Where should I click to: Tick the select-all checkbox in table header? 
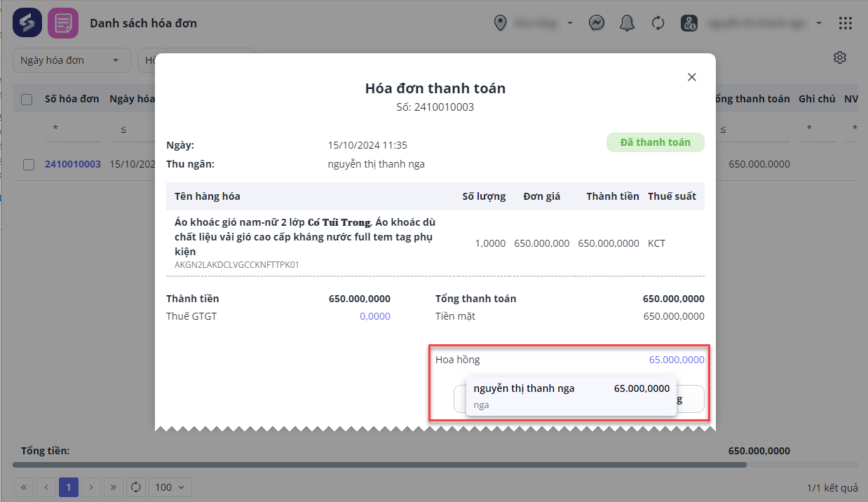click(27, 100)
